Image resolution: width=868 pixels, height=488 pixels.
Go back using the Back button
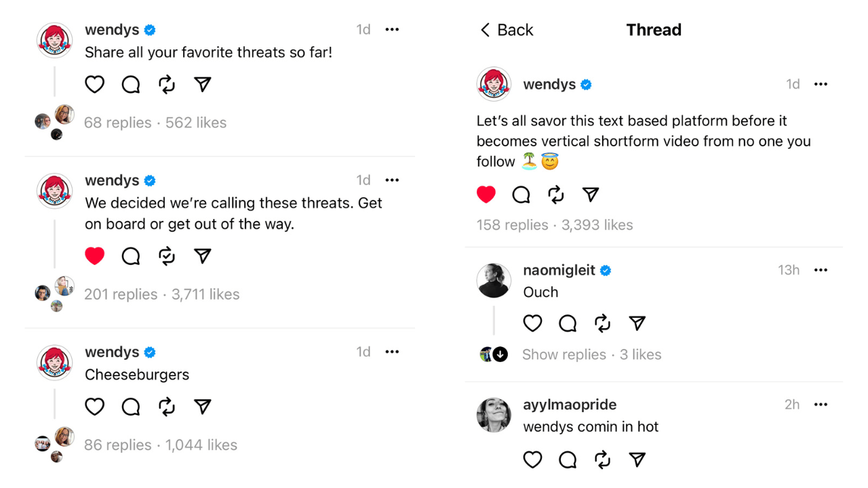505,30
